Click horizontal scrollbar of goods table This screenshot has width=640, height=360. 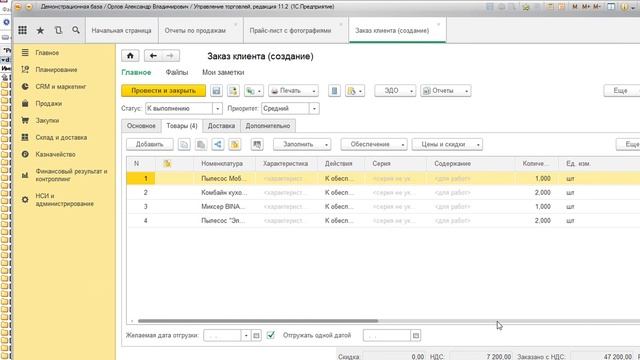coord(258,321)
